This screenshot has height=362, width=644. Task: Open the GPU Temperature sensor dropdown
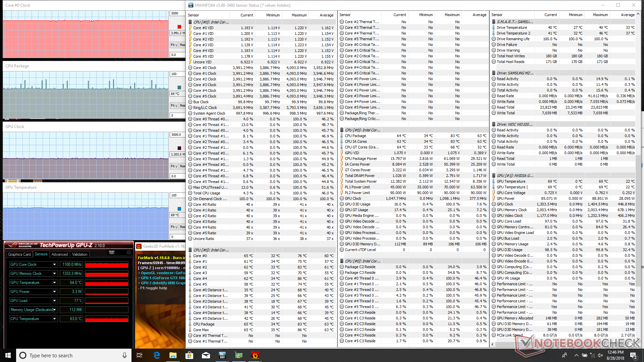pos(54,283)
